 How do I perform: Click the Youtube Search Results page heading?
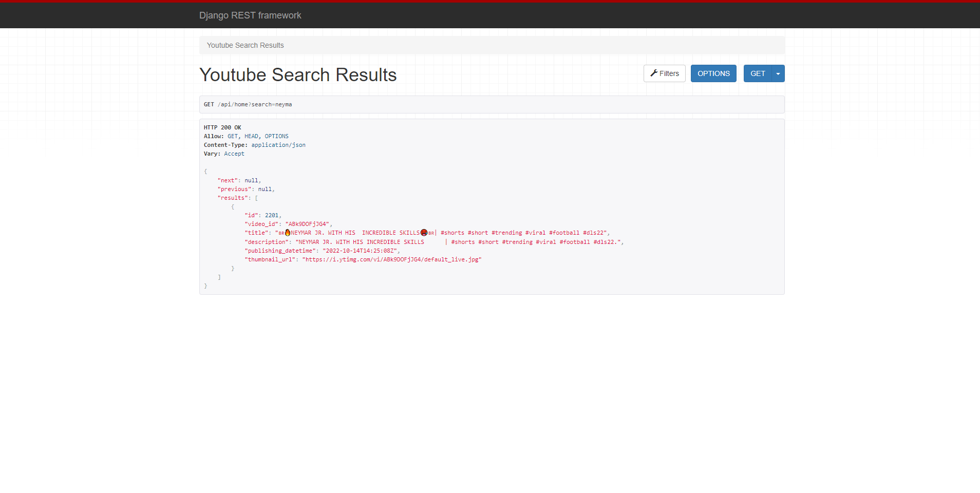298,74
